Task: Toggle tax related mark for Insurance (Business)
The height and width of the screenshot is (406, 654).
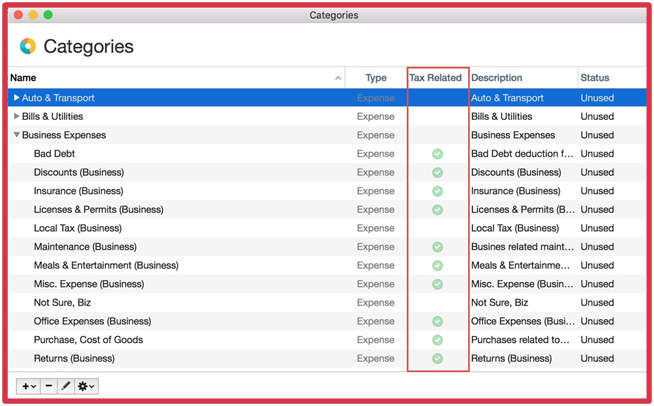Action: pyautogui.click(x=437, y=191)
